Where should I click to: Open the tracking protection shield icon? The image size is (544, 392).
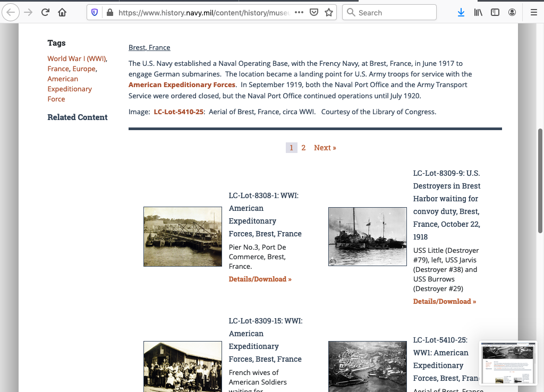[95, 12]
